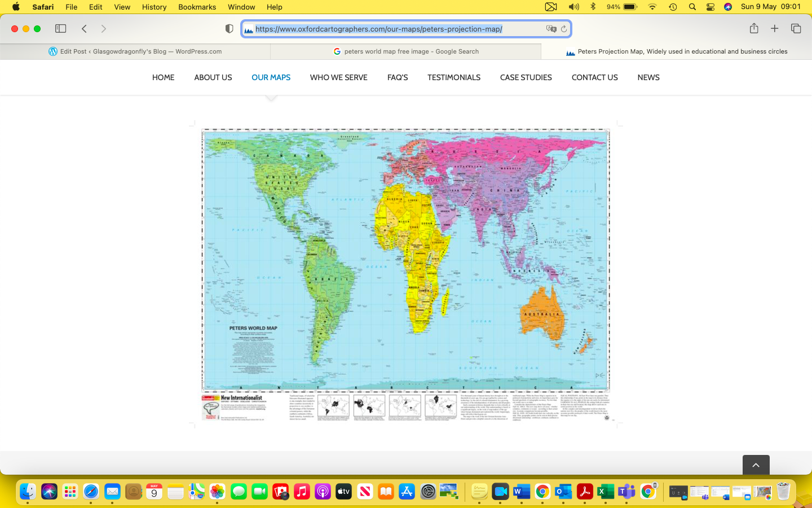Switch to the Google Search tab
The image size is (812, 508).
tap(406, 51)
